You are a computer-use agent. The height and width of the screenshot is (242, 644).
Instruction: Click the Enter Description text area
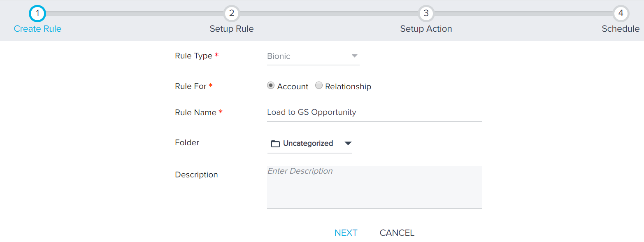pos(374,187)
